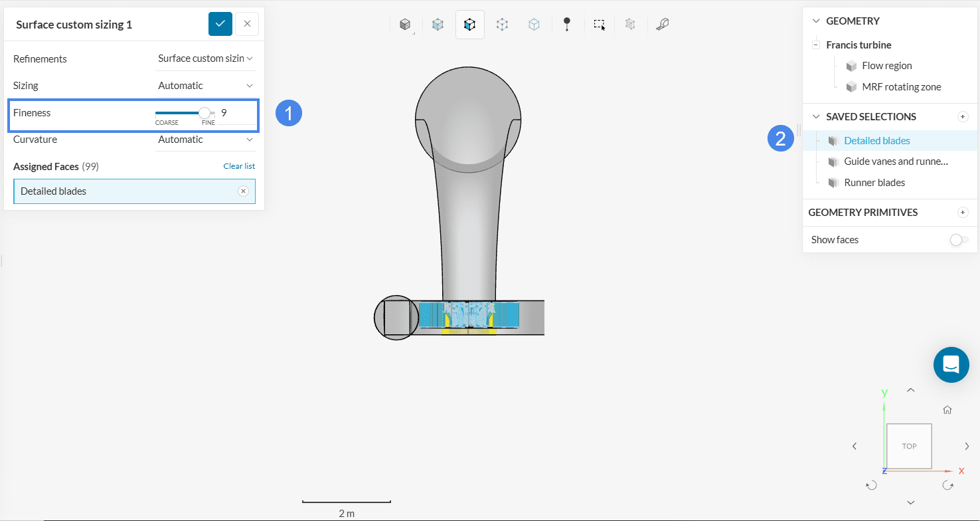The image size is (980, 521).
Task: Select the Runner blades saved selection
Action: coord(874,183)
